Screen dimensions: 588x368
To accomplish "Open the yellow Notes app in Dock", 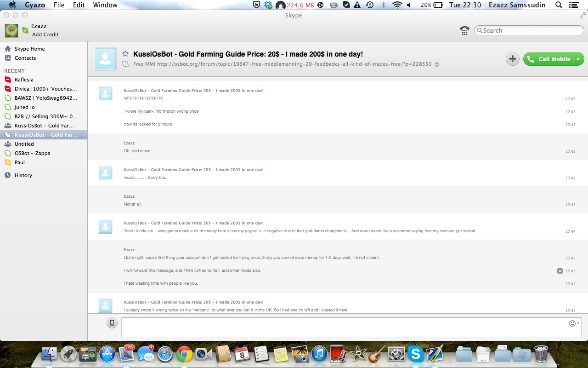I will coord(281,354).
